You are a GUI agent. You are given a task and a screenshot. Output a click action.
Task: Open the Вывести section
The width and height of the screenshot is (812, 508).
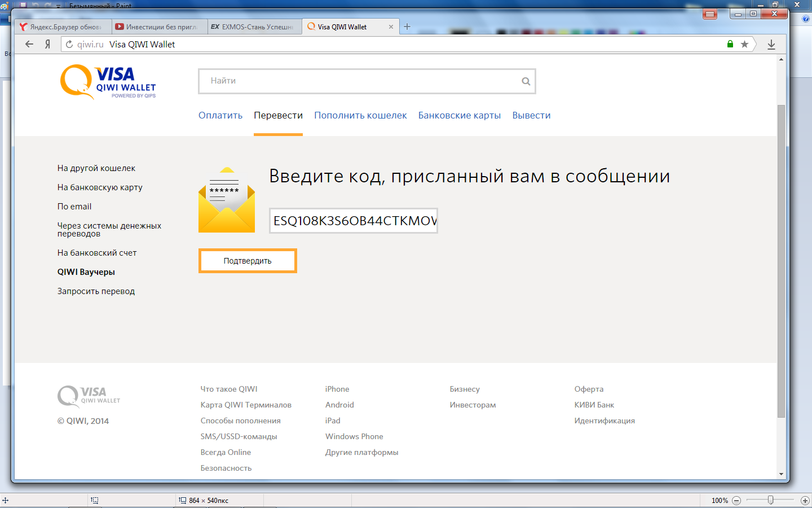pyautogui.click(x=531, y=115)
